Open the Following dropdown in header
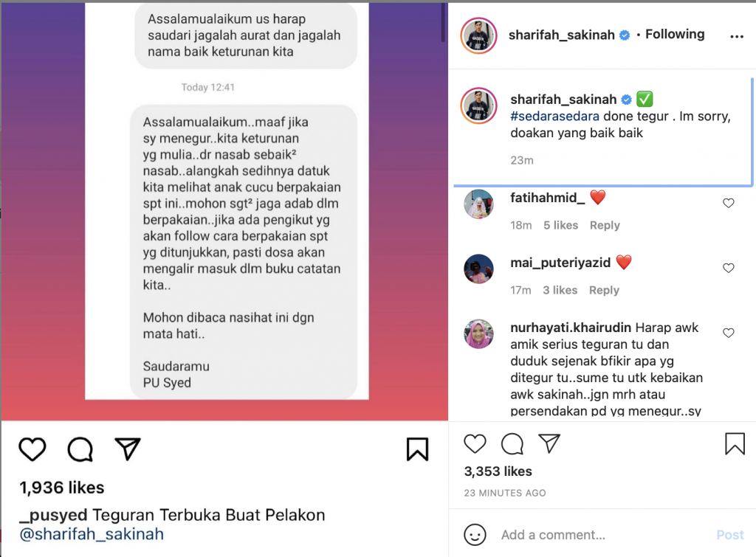The image size is (756, 557). coord(675,34)
